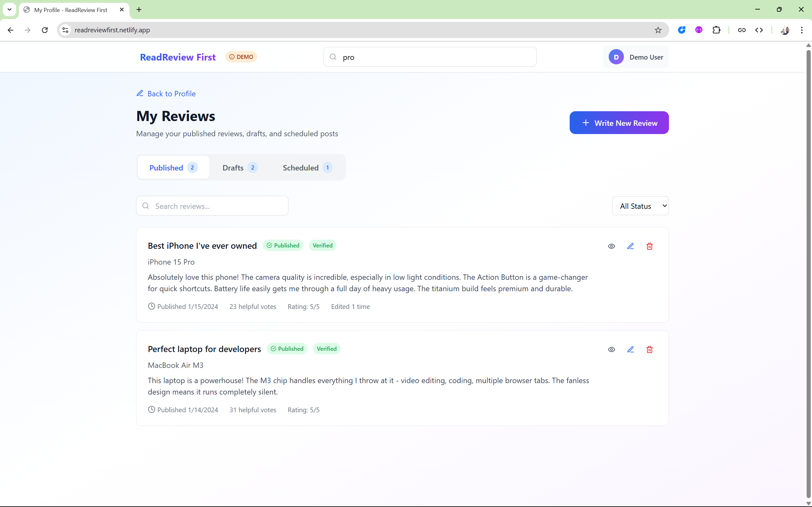This screenshot has width=812, height=507.
Task: Click the site information icon in address bar
Action: tap(65, 30)
